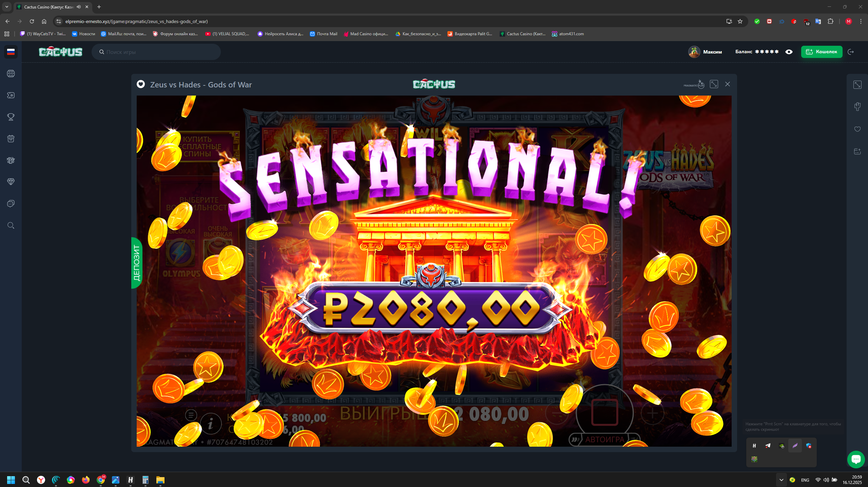Screen dimensions: 868x487
Task: Open the Russian flag language selector
Action: tap(11, 52)
